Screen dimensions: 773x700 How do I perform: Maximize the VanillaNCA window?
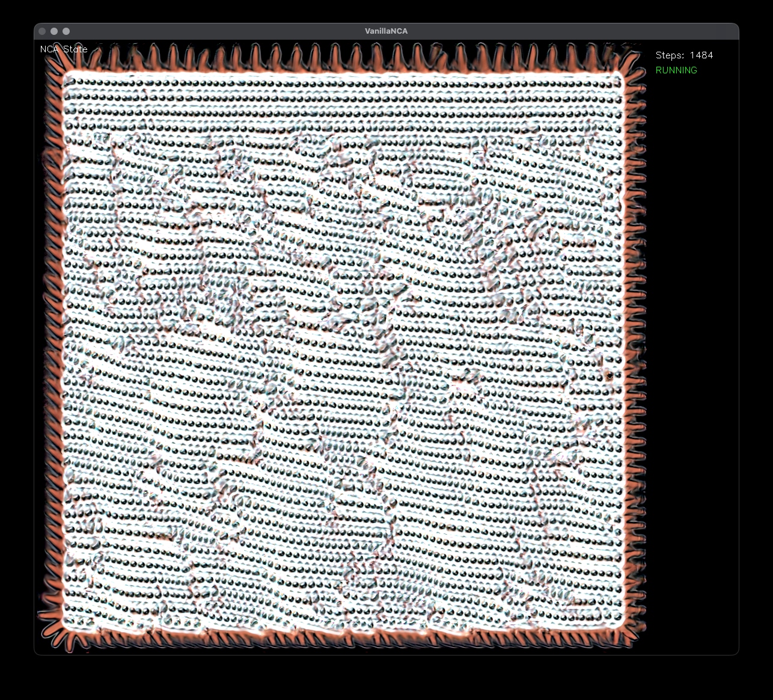tap(66, 31)
